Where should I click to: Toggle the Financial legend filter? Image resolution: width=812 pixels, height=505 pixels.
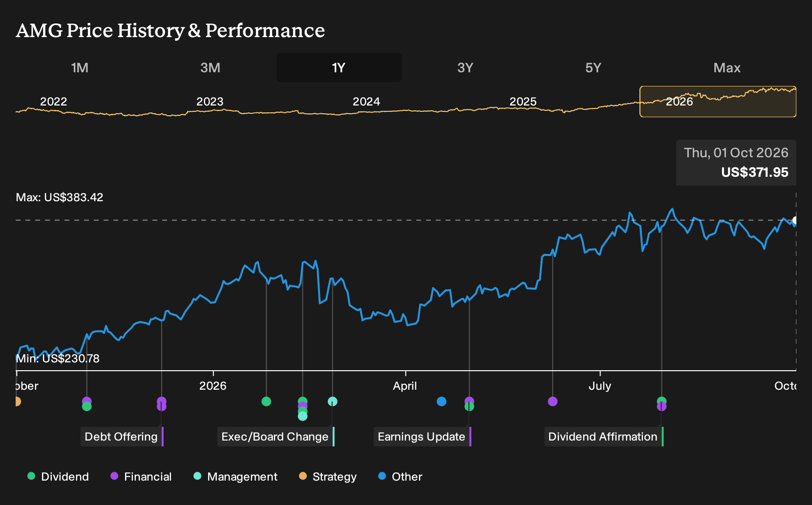[x=141, y=477]
